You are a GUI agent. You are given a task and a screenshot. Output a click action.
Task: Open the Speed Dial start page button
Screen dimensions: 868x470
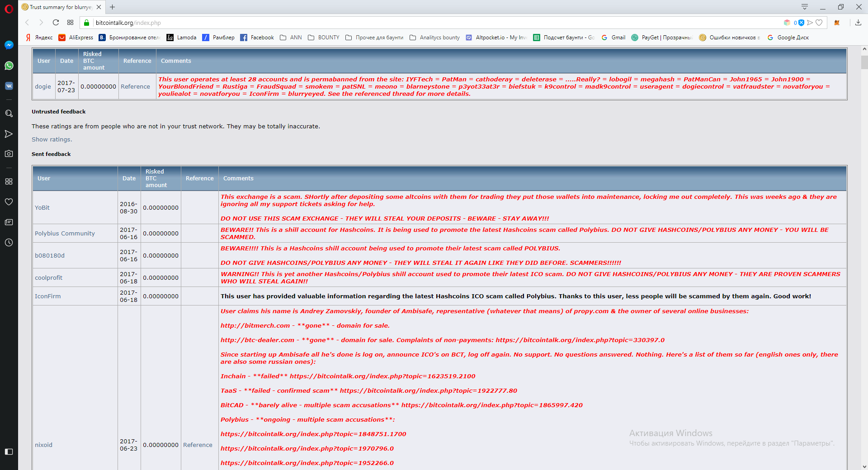[x=70, y=23]
